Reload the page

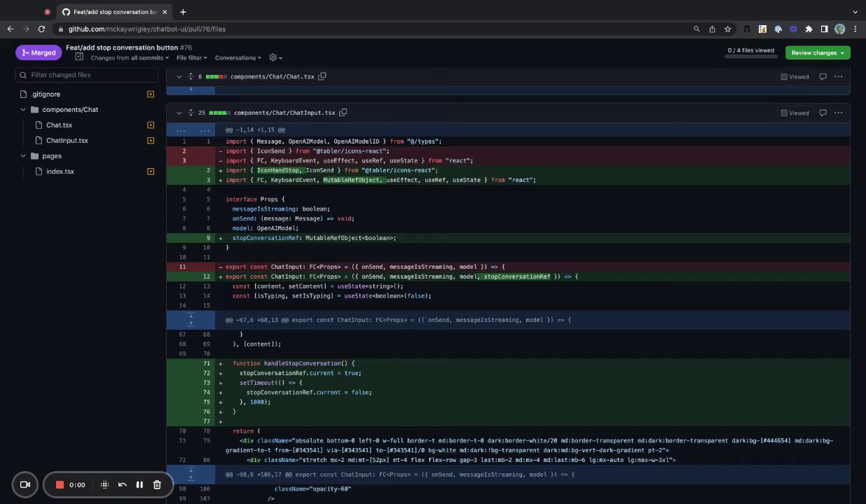point(41,29)
